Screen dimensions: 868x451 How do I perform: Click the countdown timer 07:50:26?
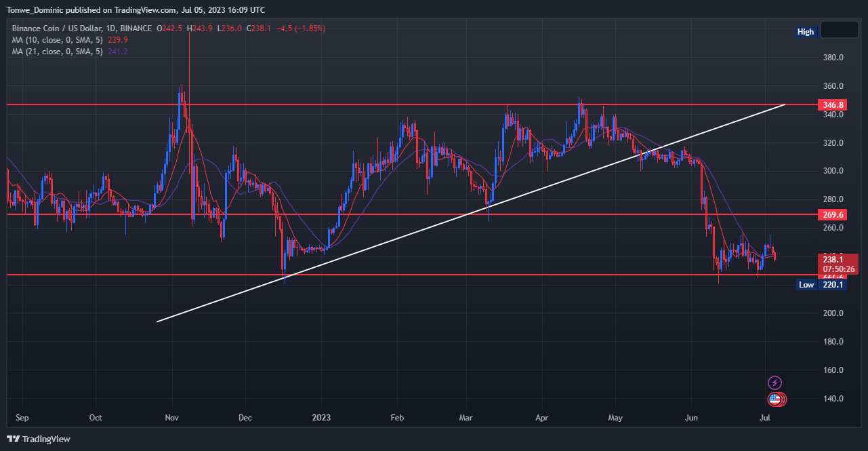pos(838,269)
